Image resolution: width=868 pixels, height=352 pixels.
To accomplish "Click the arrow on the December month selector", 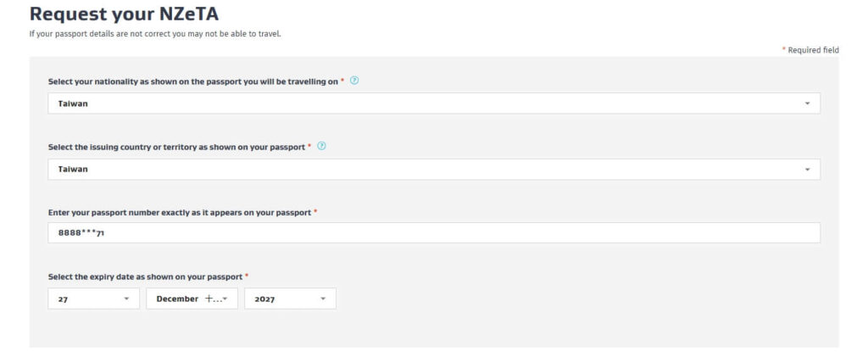I will click(x=225, y=299).
